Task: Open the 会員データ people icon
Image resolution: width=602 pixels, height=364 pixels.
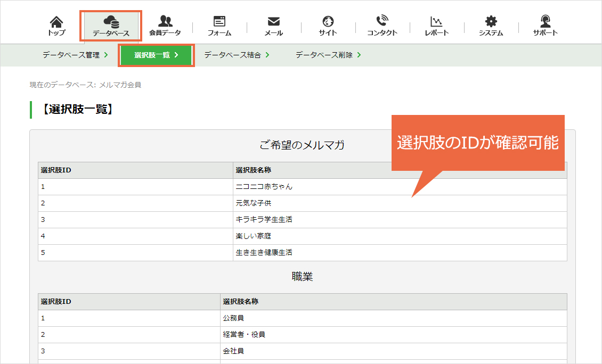Action: coord(165,21)
